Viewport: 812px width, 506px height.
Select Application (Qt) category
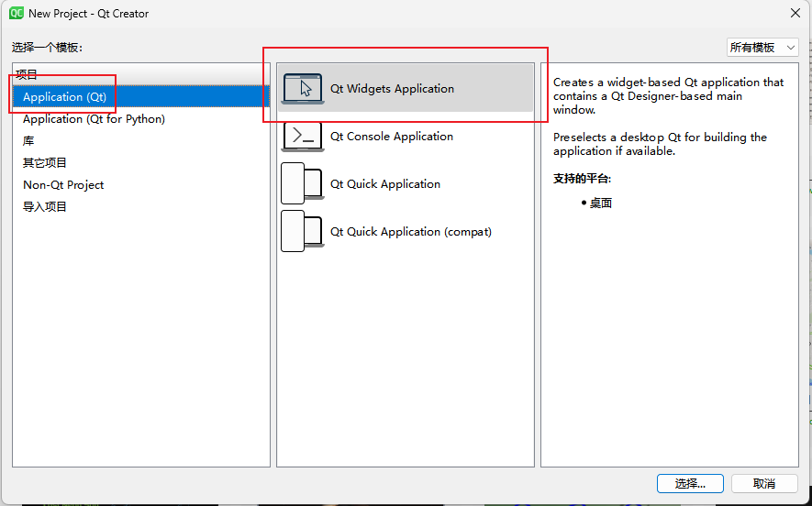pos(141,97)
